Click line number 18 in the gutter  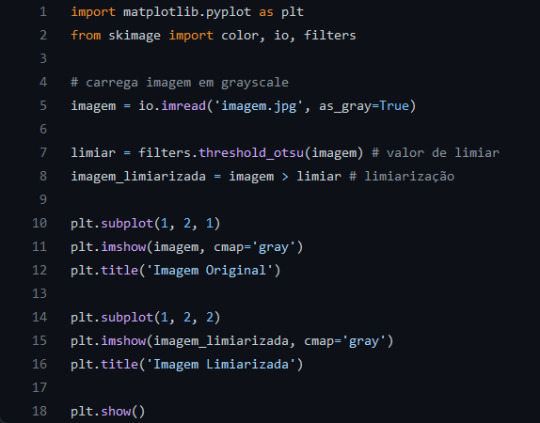(x=40, y=411)
